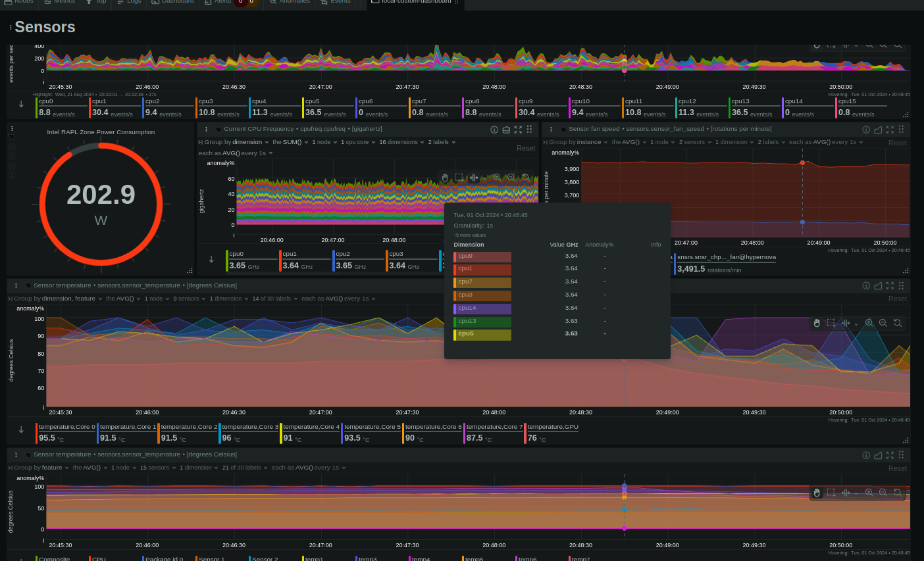
Task: Reset zoom on CPU Frequency chart
Action: click(x=525, y=178)
